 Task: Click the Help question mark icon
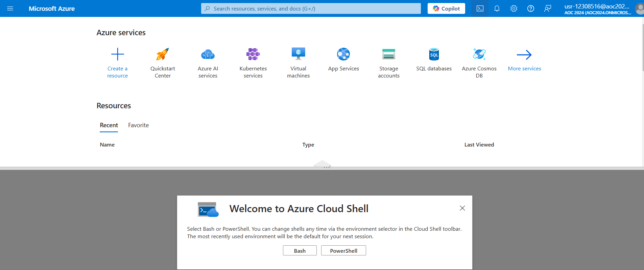point(531,8)
